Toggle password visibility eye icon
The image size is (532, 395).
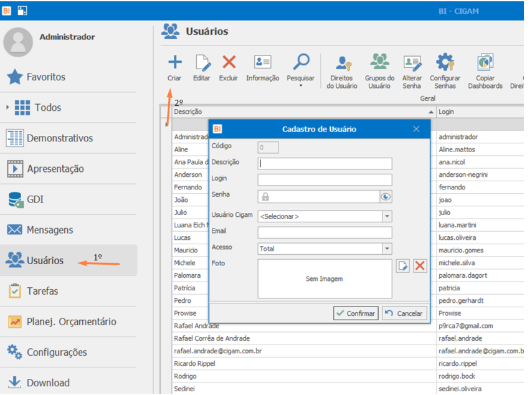pos(386,196)
